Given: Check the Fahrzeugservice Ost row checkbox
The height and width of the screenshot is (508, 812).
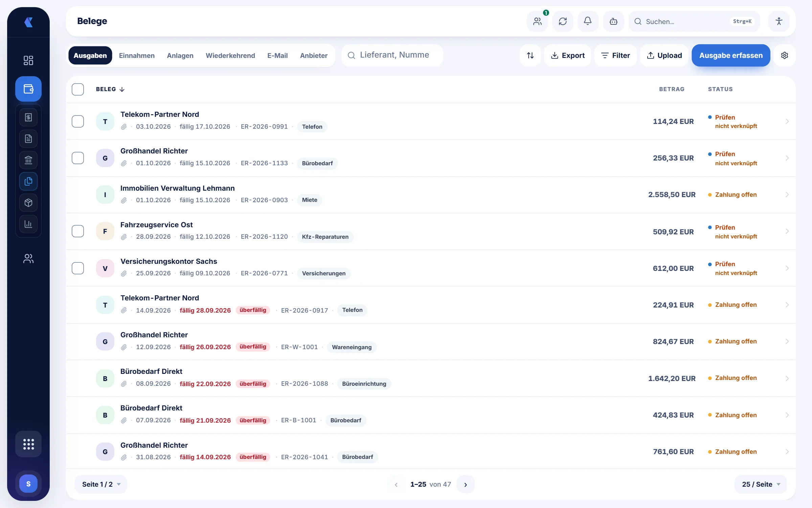Looking at the screenshot, I should coord(78,231).
